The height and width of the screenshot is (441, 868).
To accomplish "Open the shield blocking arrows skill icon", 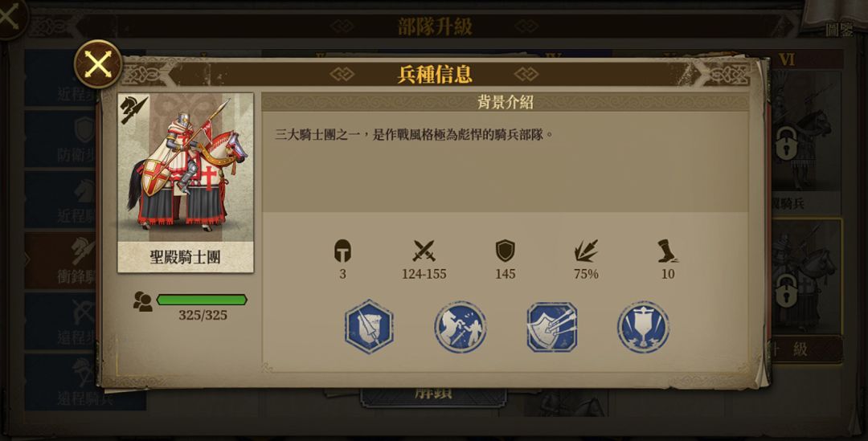I will pos(552,327).
